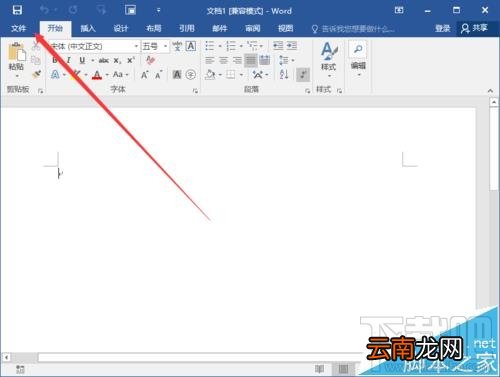The image size is (500, 377).
Task: Click the Decrease Indent icon
Action: click(x=278, y=46)
